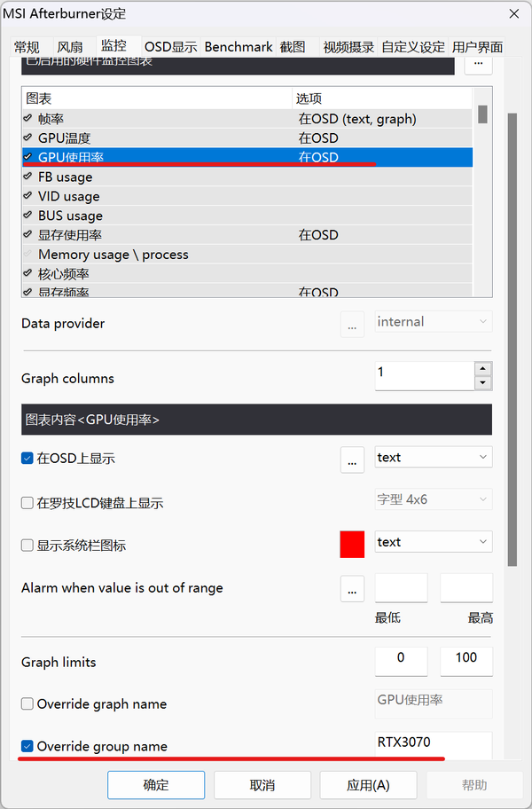Enable 显示系统栏图标 checkbox

tap(27, 546)
